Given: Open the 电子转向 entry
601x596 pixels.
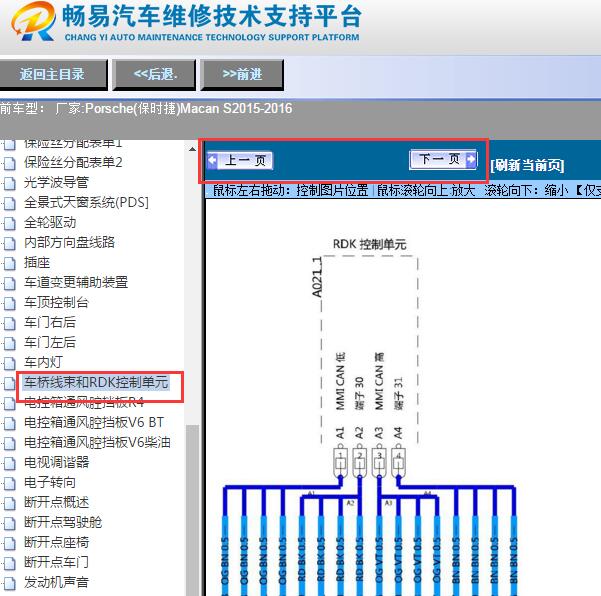Looking at the screenshot, I should click(x=50, y=483).
